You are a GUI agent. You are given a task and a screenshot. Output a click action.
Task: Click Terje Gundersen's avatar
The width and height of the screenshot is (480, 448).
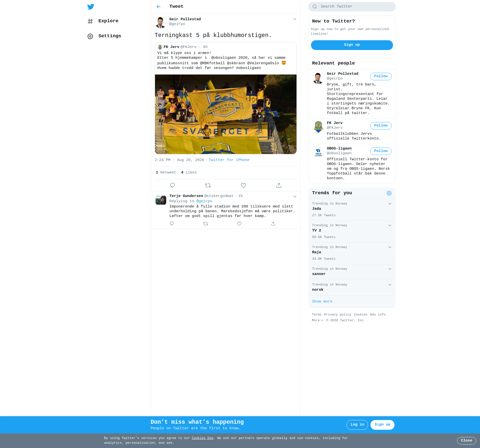click(161, 200)
